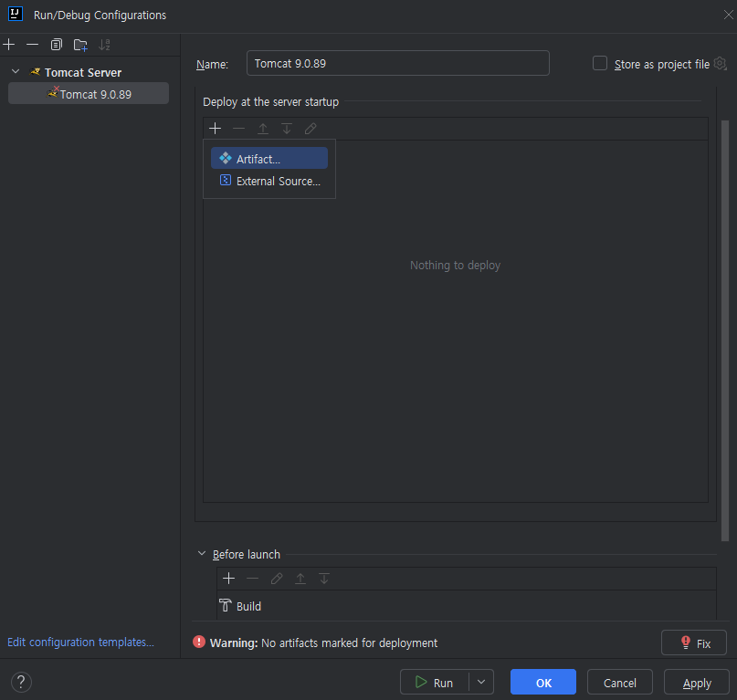The height and width of the screenshot is (700, 737).
Task: Edit the deployment item with the pencil icon
Action: (x=311, y=129)
